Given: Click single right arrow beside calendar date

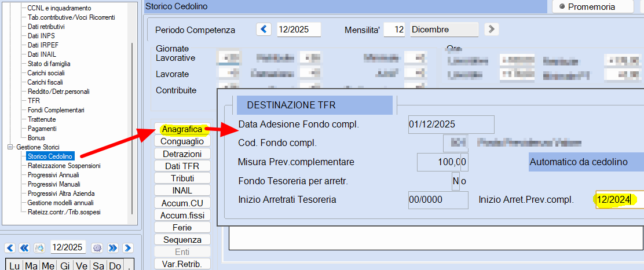Looking at the screenshot, I should [x=128, y=248].
